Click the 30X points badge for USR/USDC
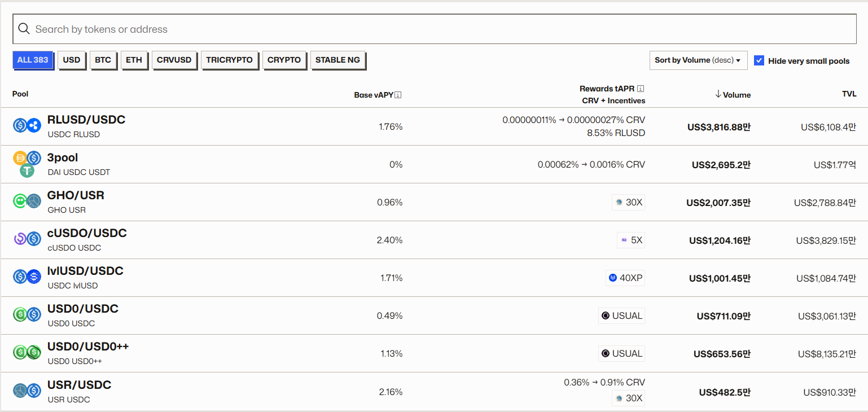 (x=628, y=398)
